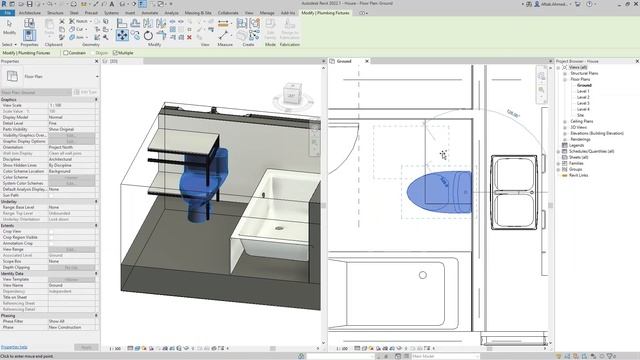Toggle the Annotation Crop checkbox

coord(51,243)
